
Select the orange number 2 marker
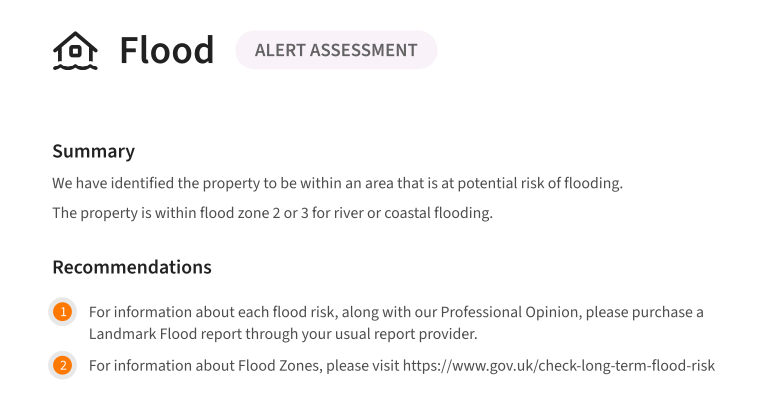63,365
